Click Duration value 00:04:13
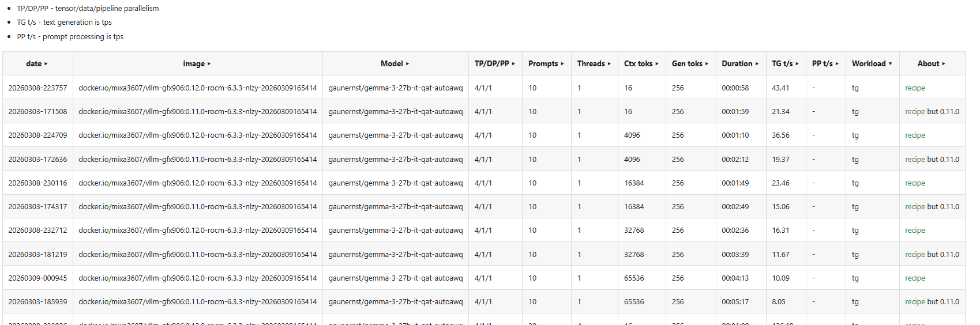 [x=735, y=278]
